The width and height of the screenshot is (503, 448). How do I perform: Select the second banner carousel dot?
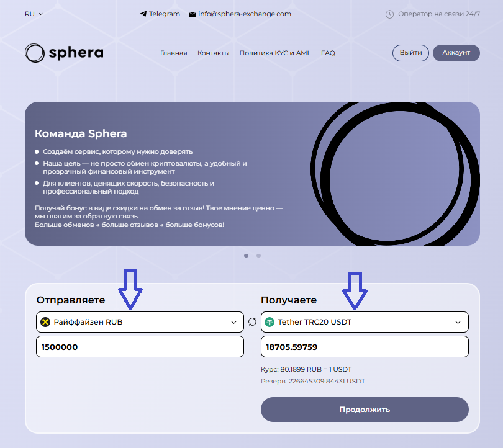(258, 256)
